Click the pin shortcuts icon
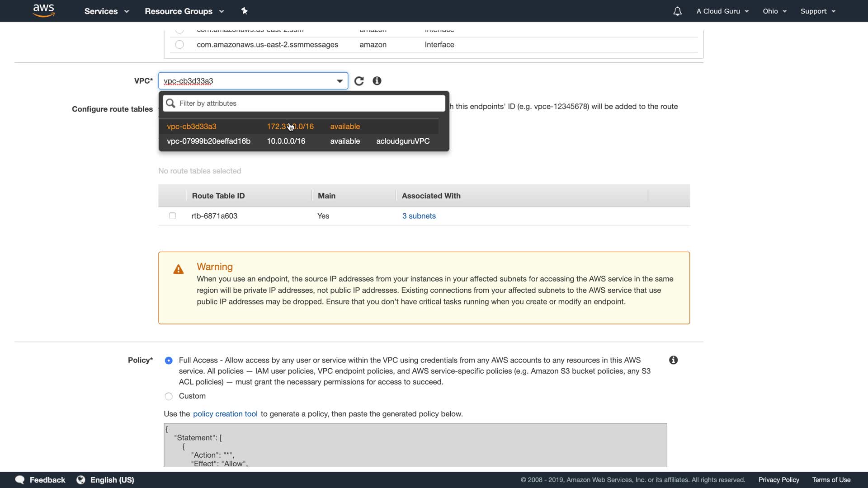 pyautogui.click(x=245, y=11)
